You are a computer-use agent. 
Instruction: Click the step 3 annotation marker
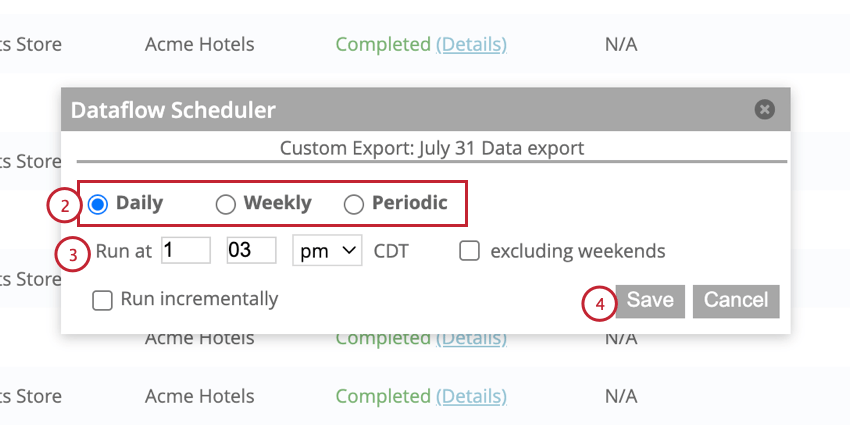coord(72,254)
